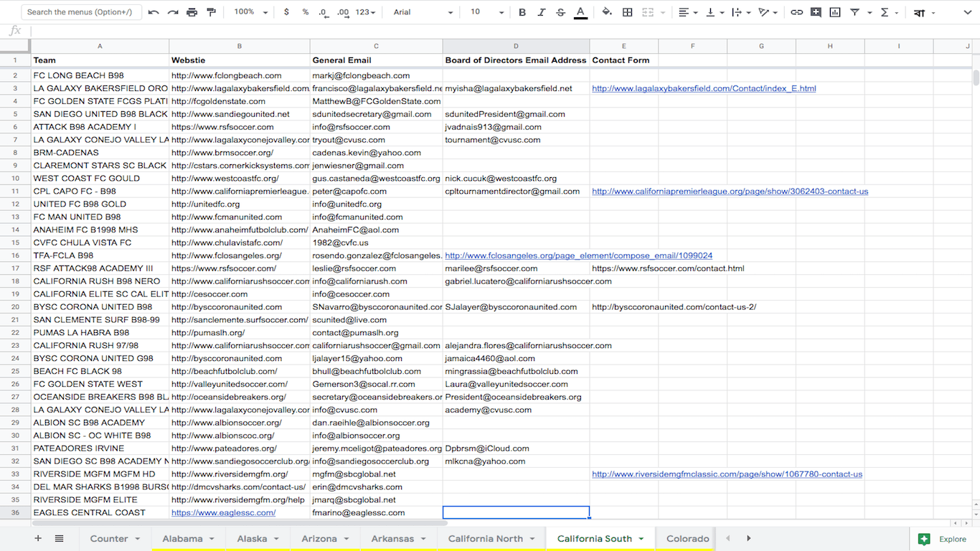Open the all sheets list icon
Viewport: 980px width, 551px height.
(59, 539)
